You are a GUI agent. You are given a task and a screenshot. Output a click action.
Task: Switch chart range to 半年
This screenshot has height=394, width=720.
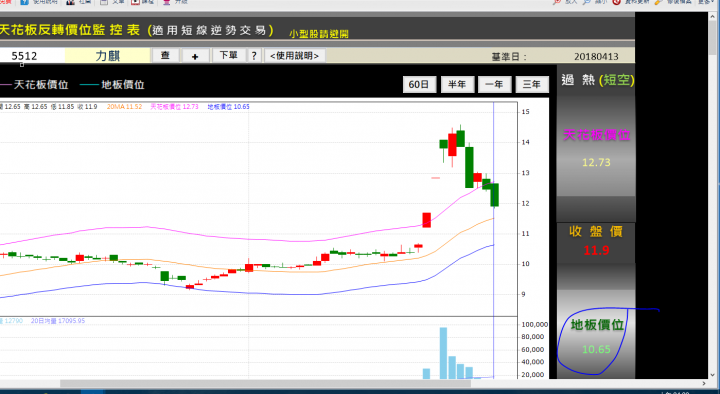457,84
